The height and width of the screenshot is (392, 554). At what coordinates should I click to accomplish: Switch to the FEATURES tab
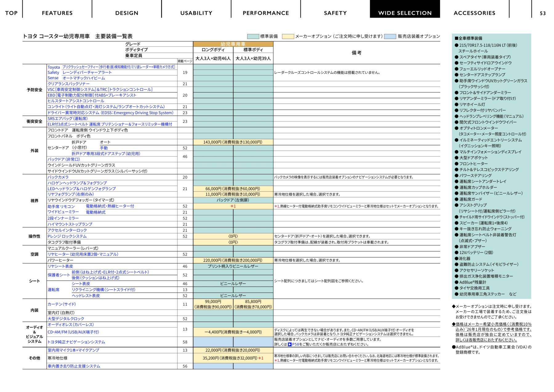57,13
